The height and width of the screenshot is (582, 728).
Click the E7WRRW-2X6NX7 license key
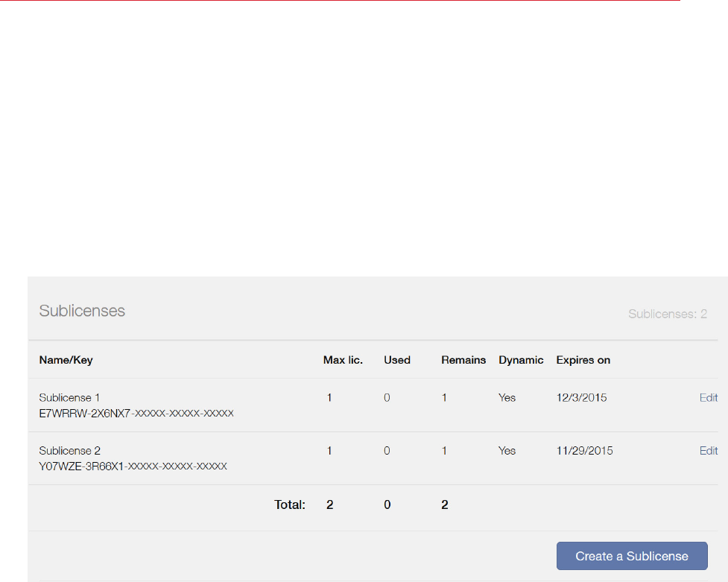pyautogui.click(x=136, y=413)
